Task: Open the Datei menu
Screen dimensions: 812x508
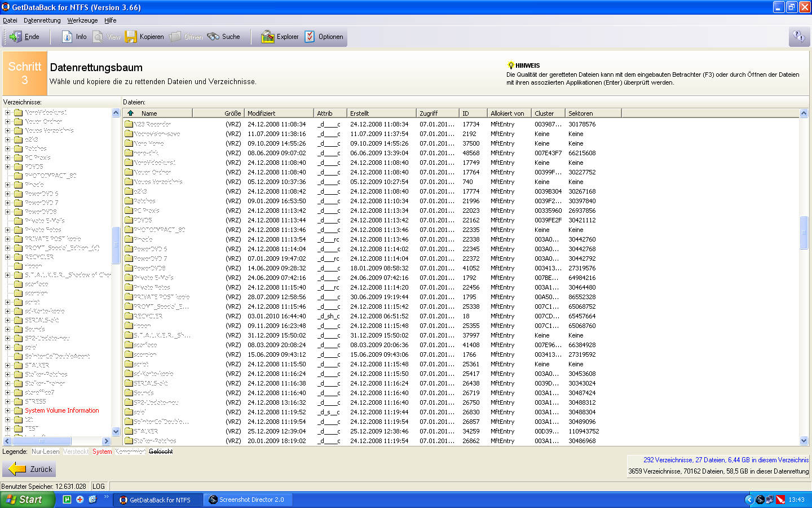Action: pos(10,20)
